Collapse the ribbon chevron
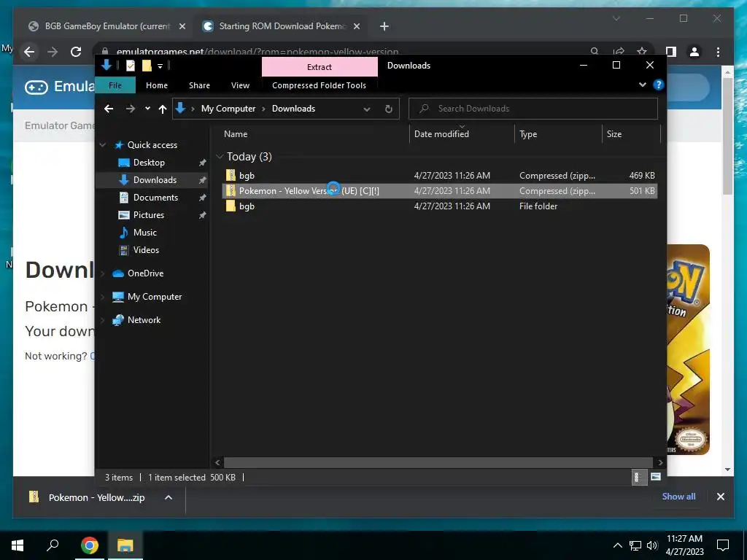Viewport: 747px width, 560px height. coord(642,85)
